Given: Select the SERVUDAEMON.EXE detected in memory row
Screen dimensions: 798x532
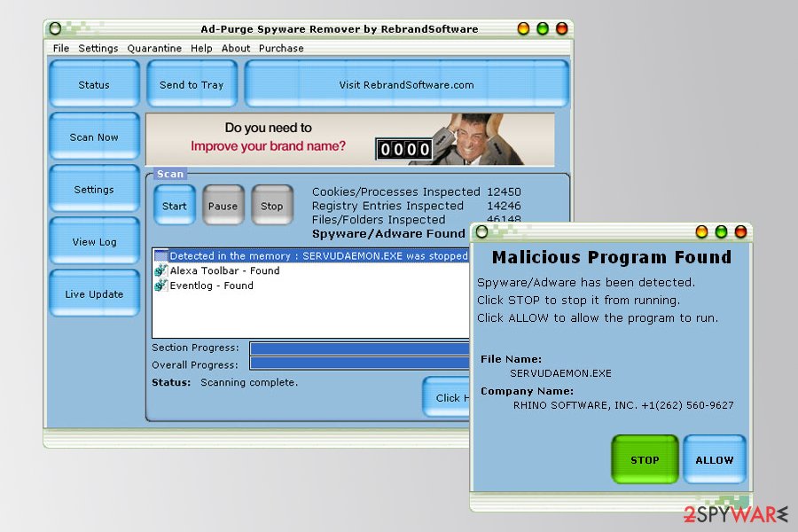Looking at the screenshot, I should (x=310, y=255).
